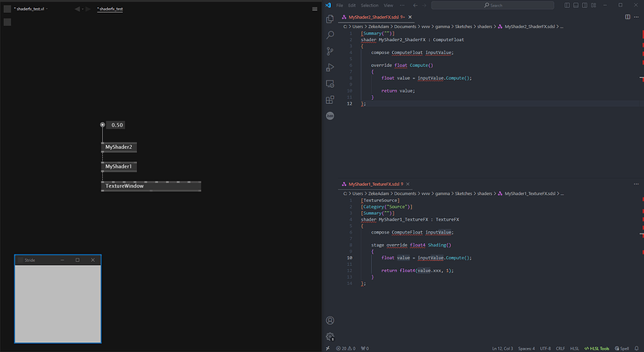
Task: Expand the lower breadcrumb trailing ellipsis
Action: [562, 193]
